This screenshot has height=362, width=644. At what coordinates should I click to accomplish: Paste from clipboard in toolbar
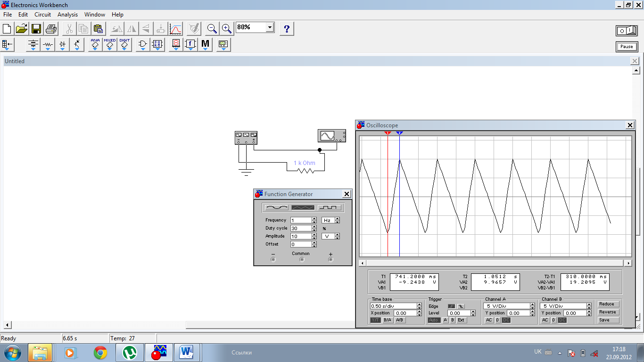click(98, 29)
